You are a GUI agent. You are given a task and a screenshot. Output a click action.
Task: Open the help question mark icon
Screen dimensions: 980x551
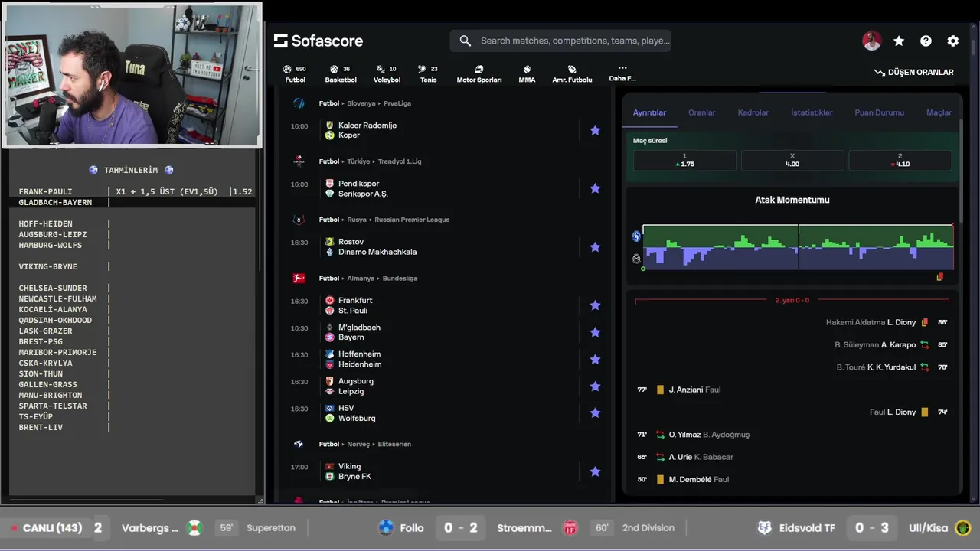[926, 41]
